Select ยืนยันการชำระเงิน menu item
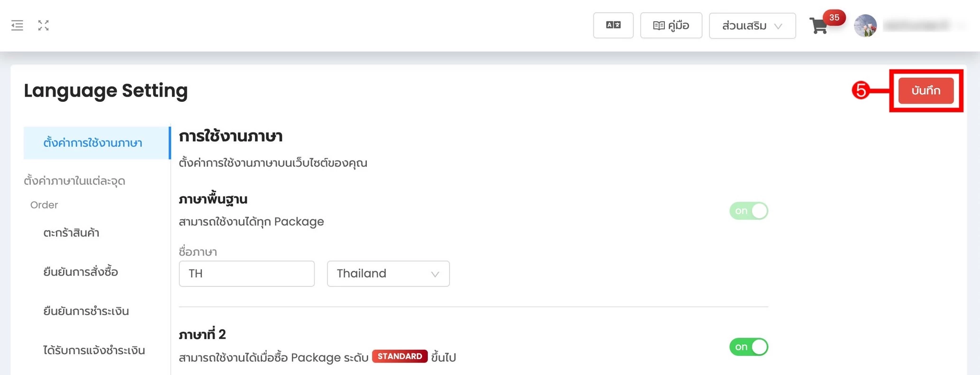The height and width of the screenshot is (375, 980). pos(86,311)
